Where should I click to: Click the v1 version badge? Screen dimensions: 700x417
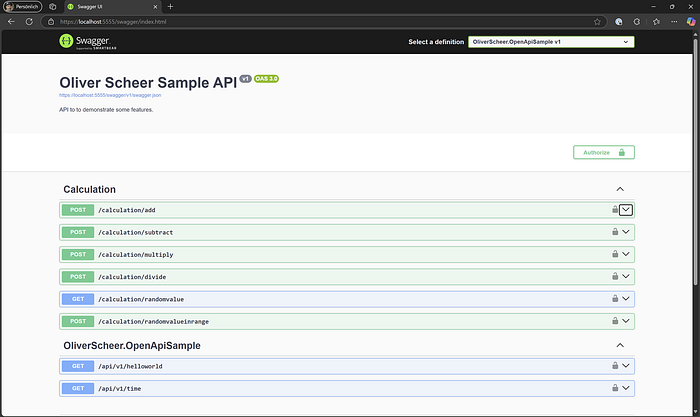pos(246,79)
